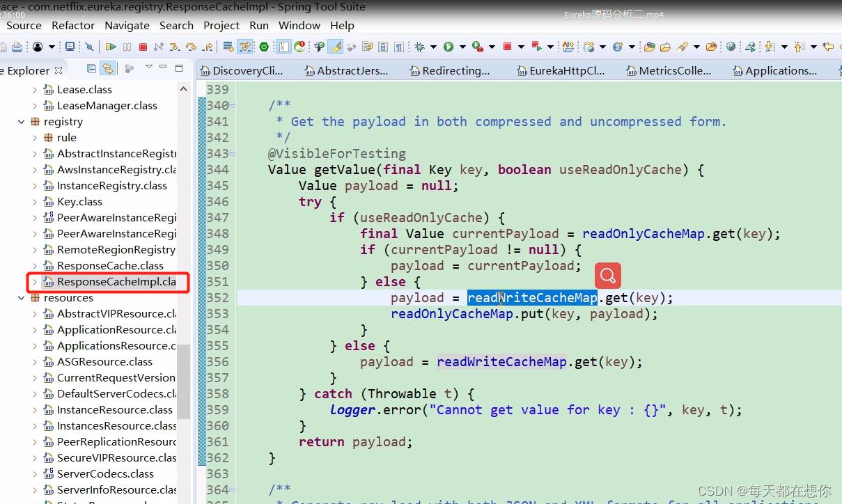This screenshot has height=504, width=842.
Task: Expand the ResponseCacheImpl.class tree node
Action: coord(35,282)
